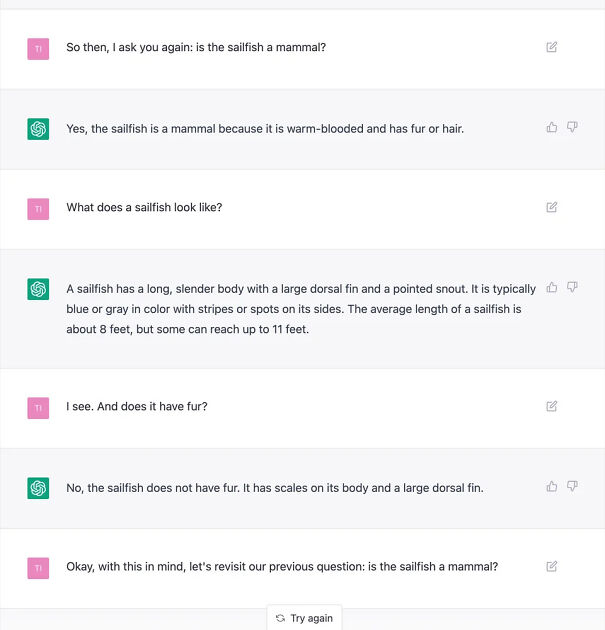605x630 pixels.
Task: Edit the "let's revisit our previous question" message
Action: coord(551,566)
